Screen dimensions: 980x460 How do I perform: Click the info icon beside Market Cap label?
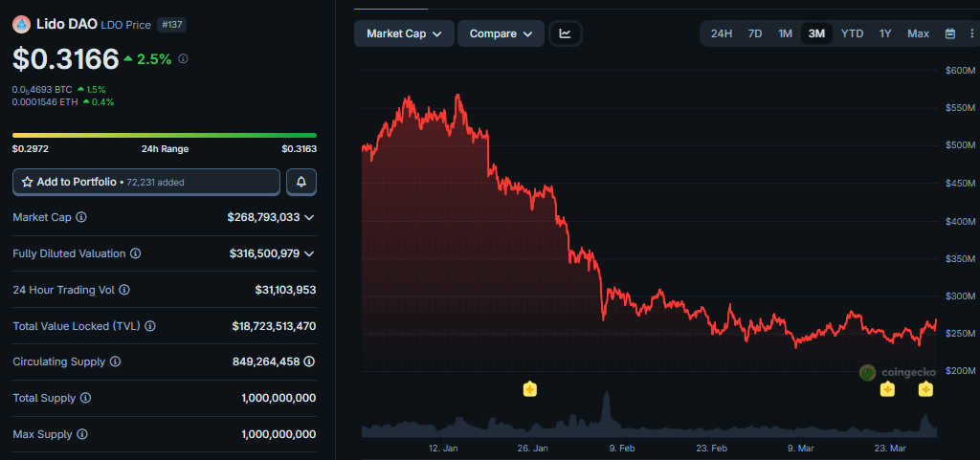pos(81,218)
